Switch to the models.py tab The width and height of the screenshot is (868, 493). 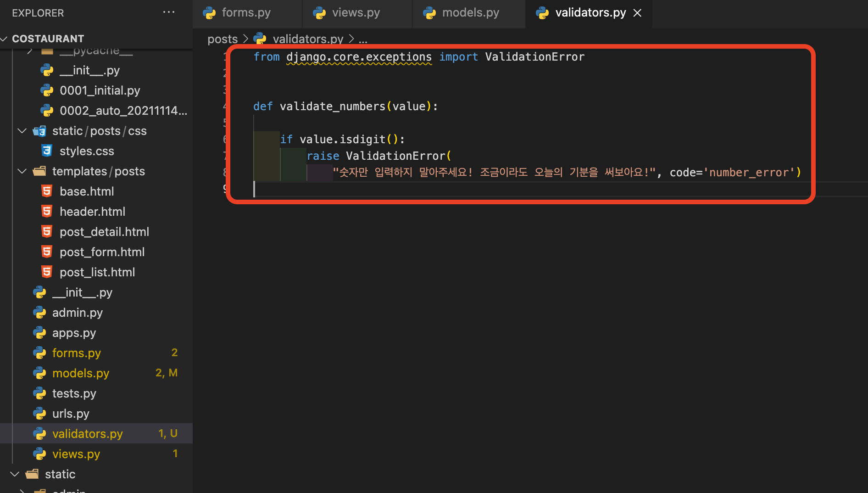tap(470, 12)
